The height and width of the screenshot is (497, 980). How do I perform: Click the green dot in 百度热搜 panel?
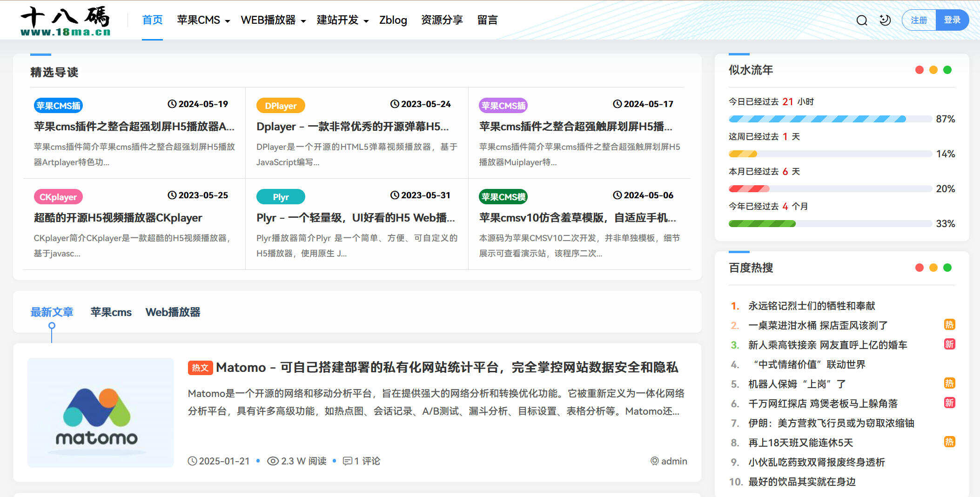pos(947,268)
